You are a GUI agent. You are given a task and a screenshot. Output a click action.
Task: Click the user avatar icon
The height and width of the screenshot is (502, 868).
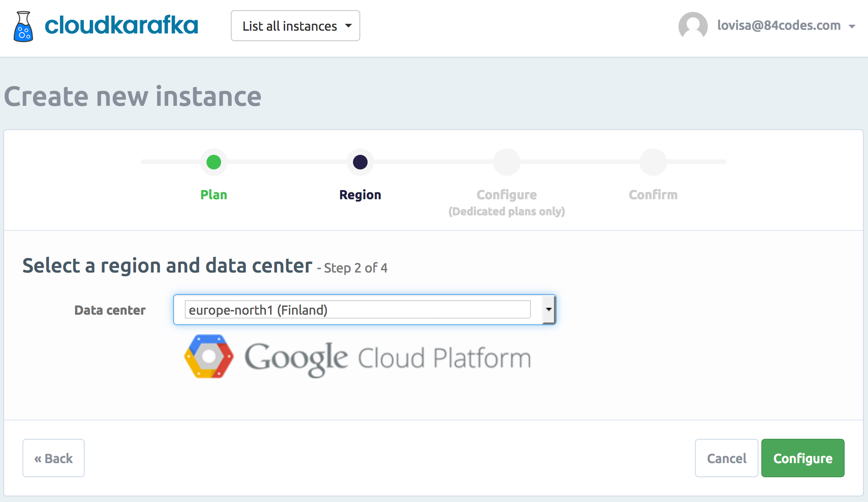pyautogui.click(x=693, y=26)
